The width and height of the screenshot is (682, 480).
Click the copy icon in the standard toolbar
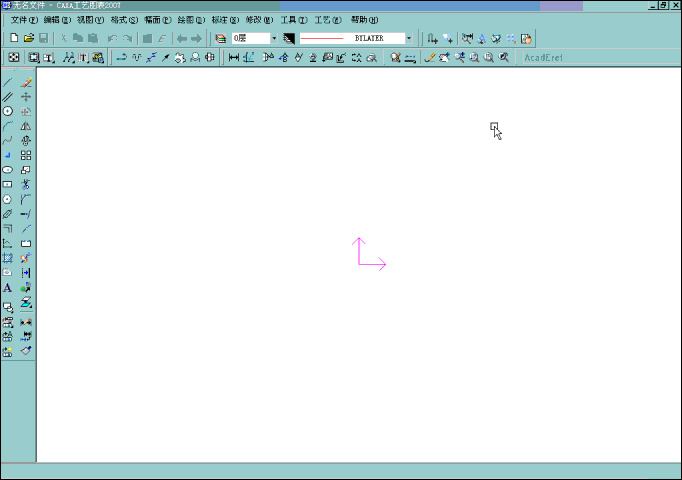point(78,38)
